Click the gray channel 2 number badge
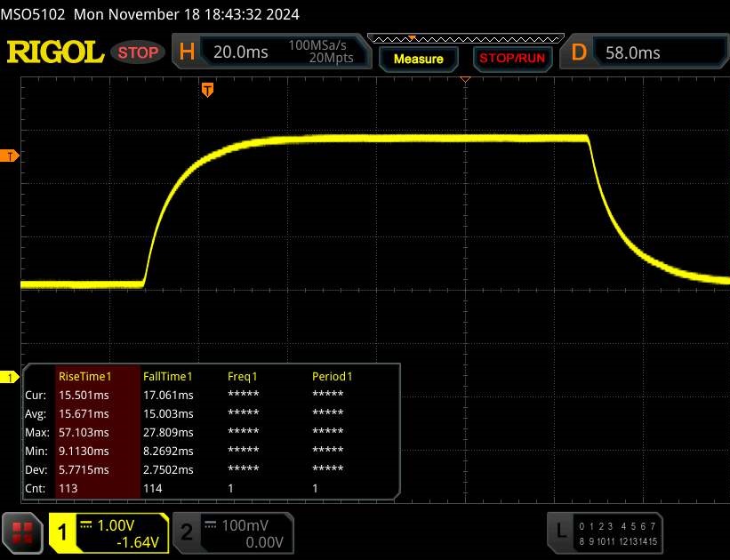The height and width of the screenshot is (560, 730). [186, 533]
